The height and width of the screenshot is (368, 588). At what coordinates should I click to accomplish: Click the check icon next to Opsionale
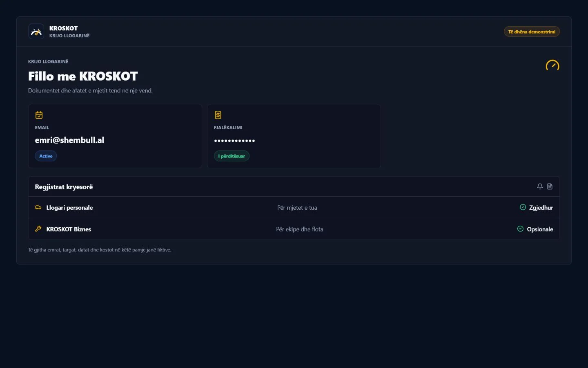520,229
